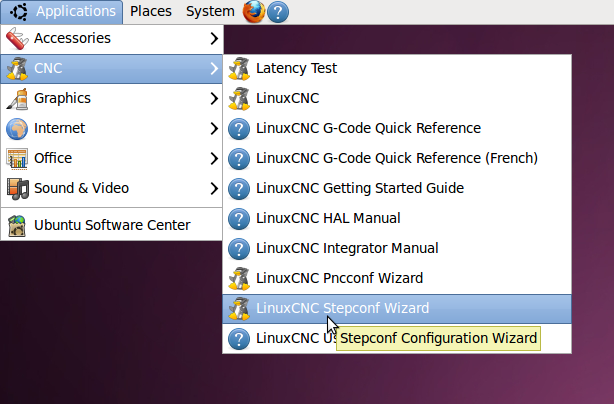Launch LinuxCNC Stepconf Wizard

coord(397,309)
